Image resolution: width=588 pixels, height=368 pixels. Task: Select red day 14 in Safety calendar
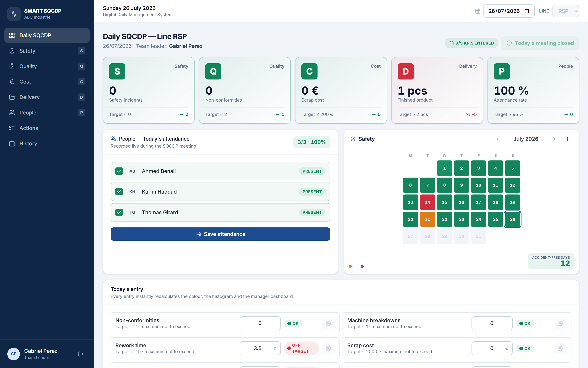427,202
